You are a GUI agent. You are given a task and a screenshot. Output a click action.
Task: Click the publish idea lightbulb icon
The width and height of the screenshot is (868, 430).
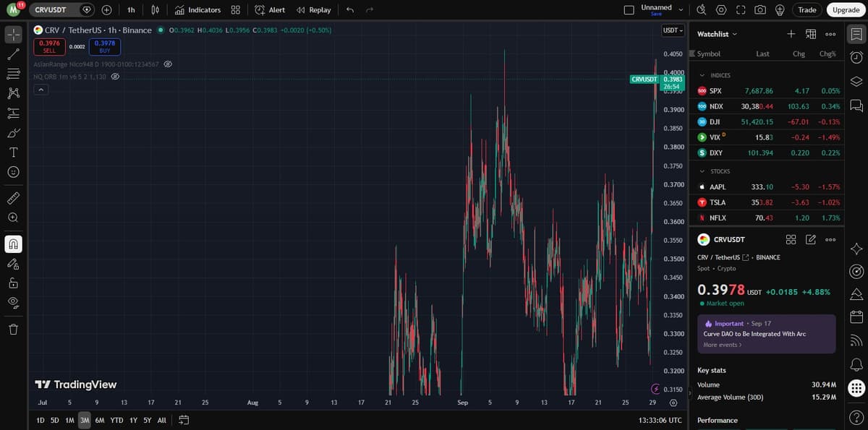pos(780,10)
